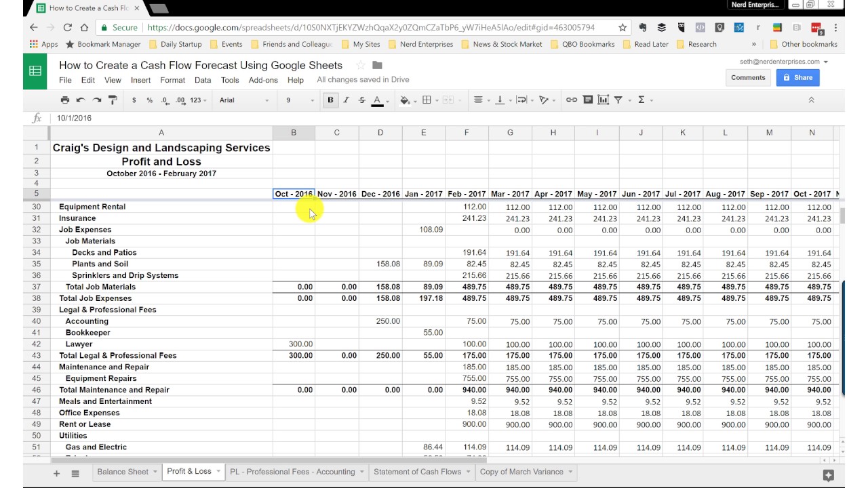
Task: Format selected cells as percent
Action: [x=150, y=100]
